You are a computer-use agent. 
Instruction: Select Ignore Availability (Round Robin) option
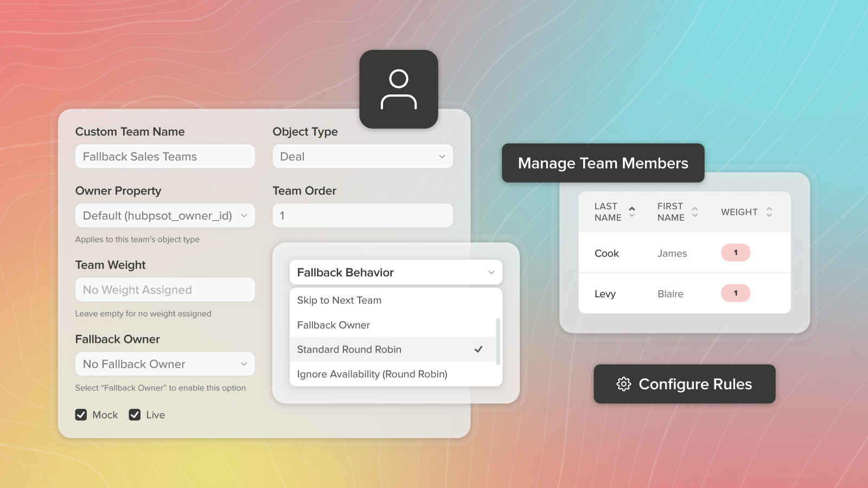click(x=393, y=374)
